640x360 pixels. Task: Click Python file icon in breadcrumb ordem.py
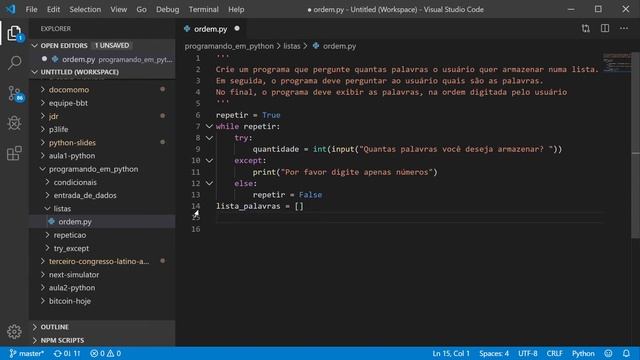[316, 46]
